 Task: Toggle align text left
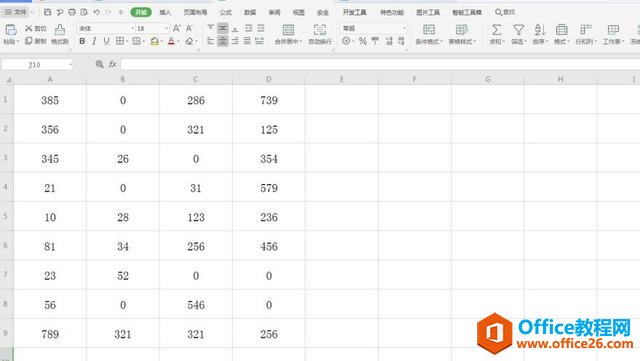tap(210, 41)
